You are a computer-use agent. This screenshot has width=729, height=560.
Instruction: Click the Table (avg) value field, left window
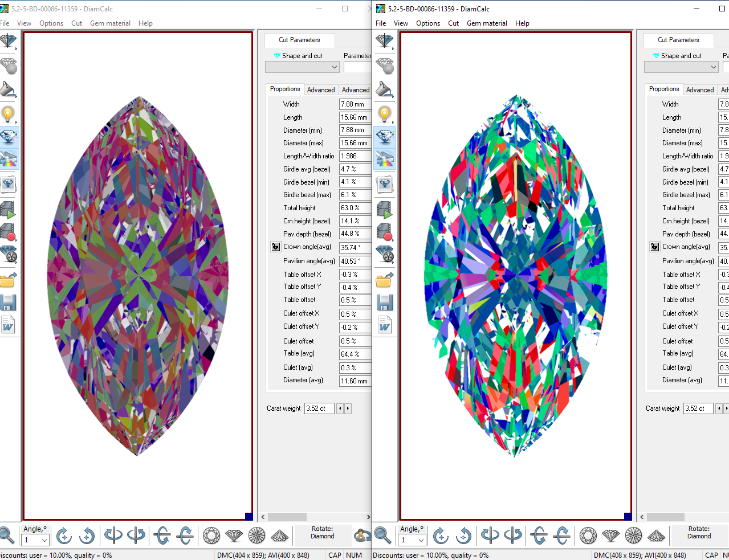click(x=355, y=354)
